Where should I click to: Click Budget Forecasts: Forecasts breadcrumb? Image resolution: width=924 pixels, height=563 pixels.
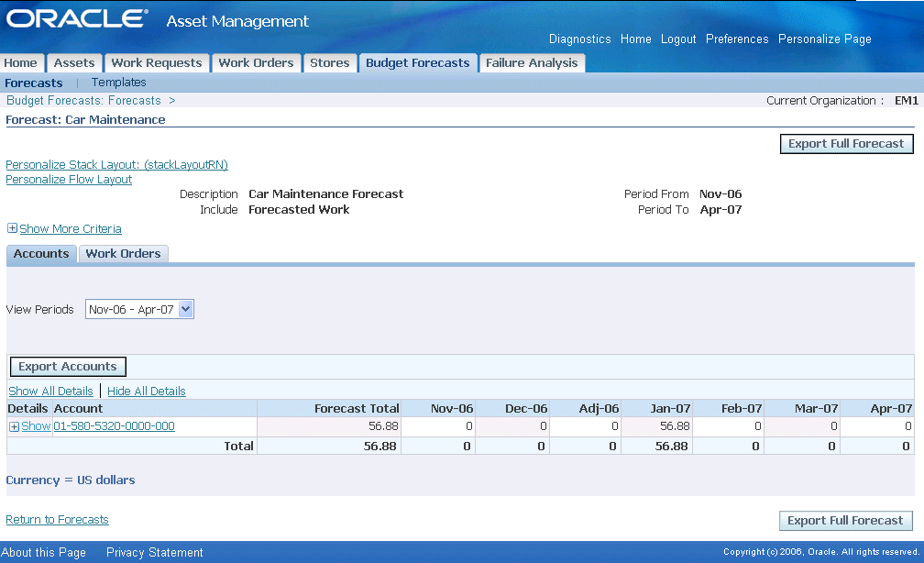click(x=83, y=101)
